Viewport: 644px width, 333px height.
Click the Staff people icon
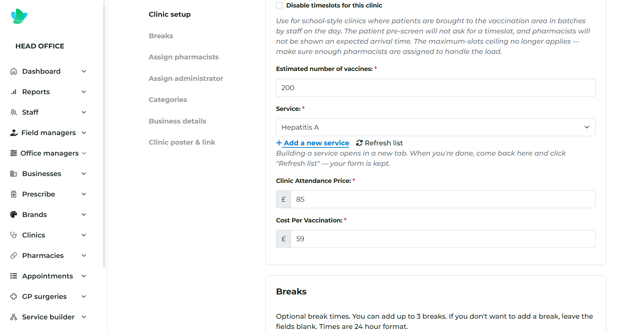tap(14, 112)
